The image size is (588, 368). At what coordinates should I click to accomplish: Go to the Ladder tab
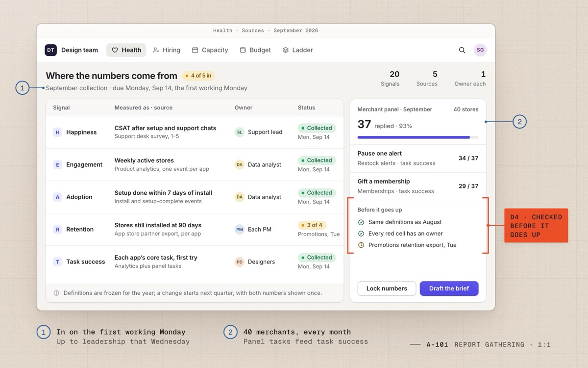coord(297,50)
